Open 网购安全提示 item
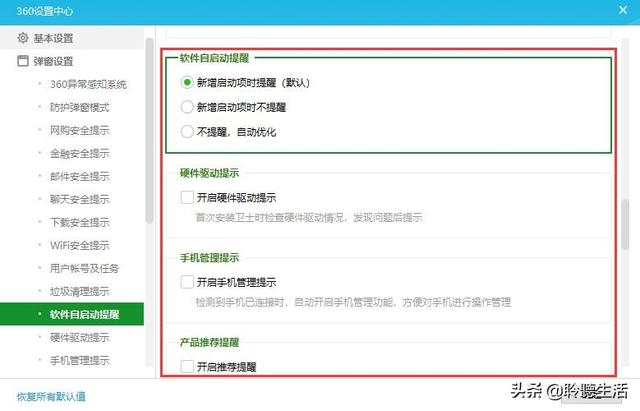Screen dimensions: 640x411 [80, 130]
